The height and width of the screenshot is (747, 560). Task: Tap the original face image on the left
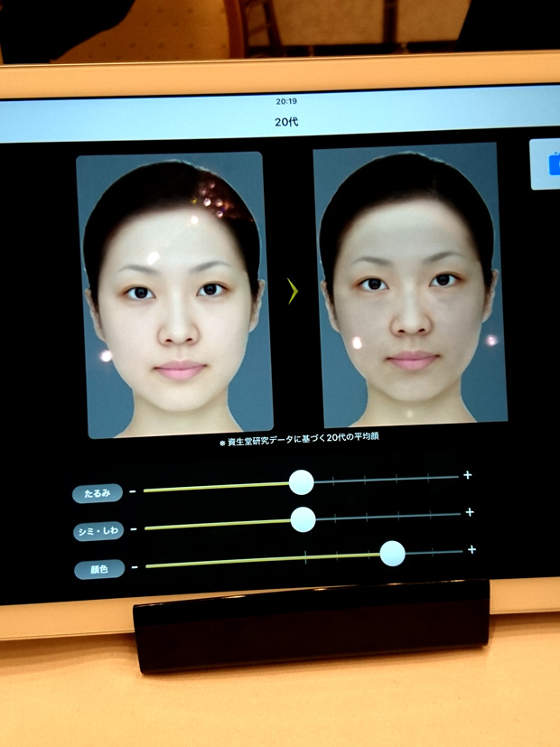pos(173,294)
